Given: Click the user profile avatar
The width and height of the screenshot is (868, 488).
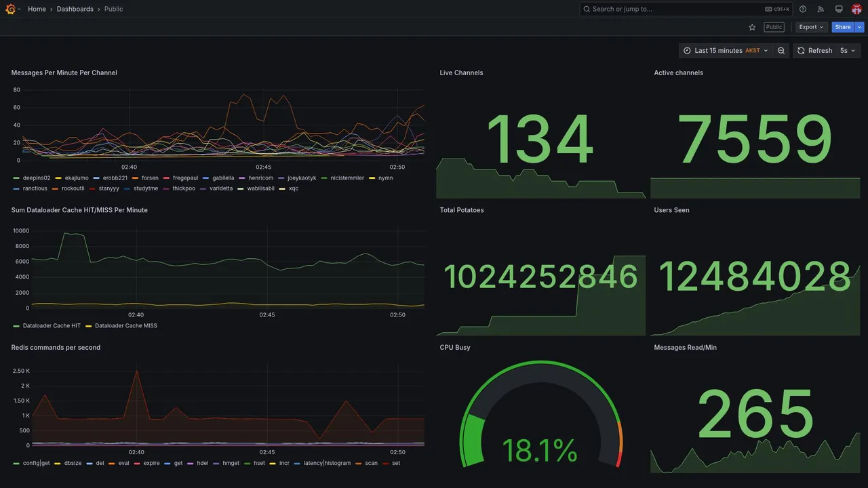Looking at the screenshot, I should click(856, 9).
